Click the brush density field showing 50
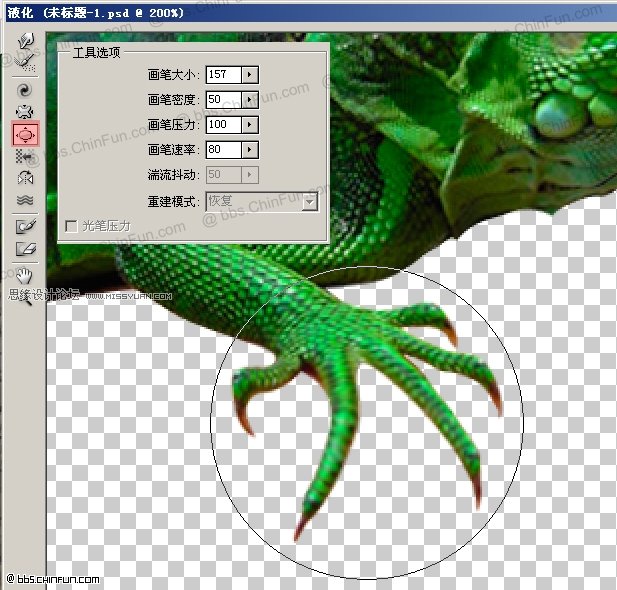Screen dimensions: 617x590 (224, 100)
